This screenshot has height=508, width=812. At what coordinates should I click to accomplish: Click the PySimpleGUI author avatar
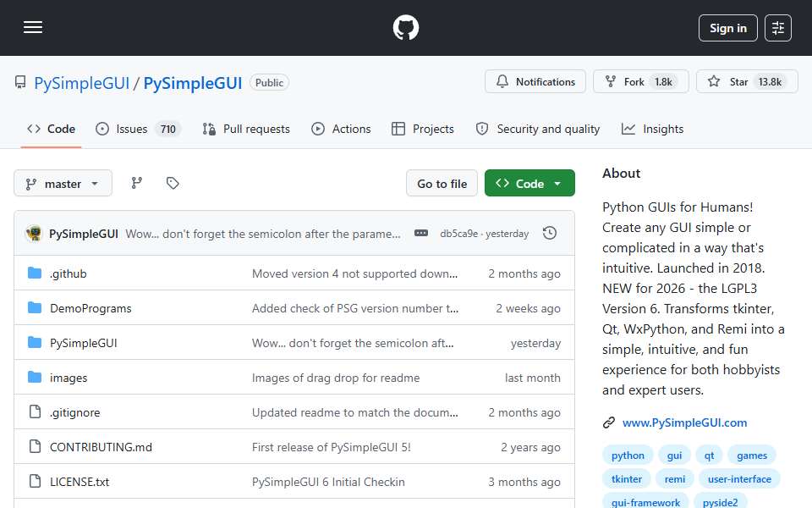[34, 234]
